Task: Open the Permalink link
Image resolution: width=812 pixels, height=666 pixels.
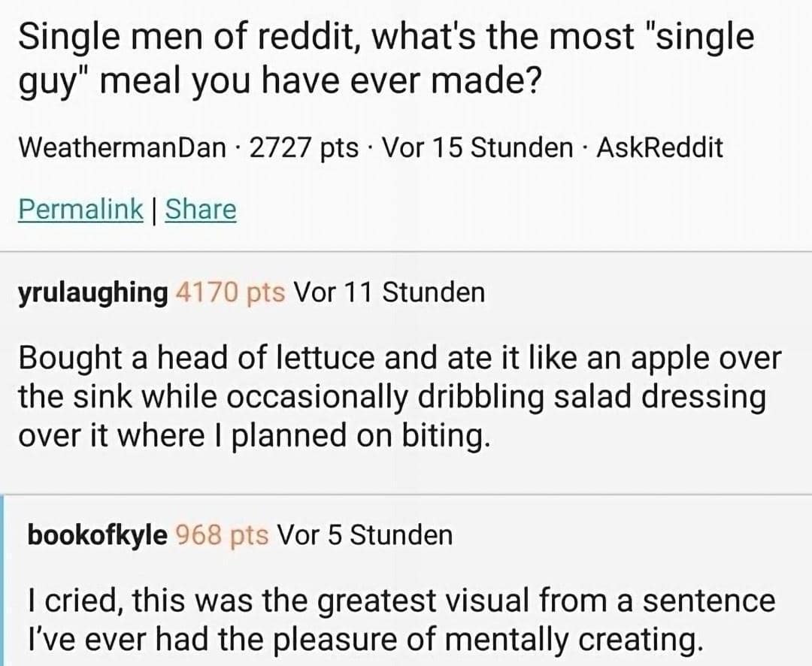Action: [x=80, y=209]
